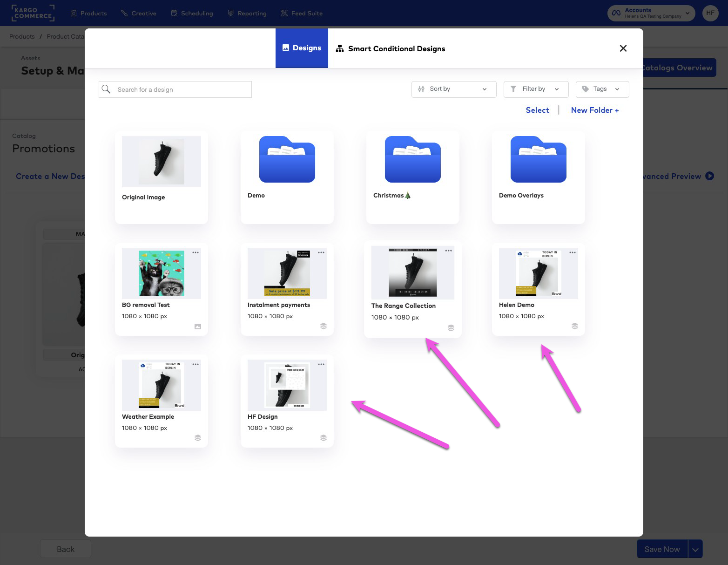728x565 pixels.
Task: Click the image icon on BG removal Test card
Action: [x=197, y=326]
